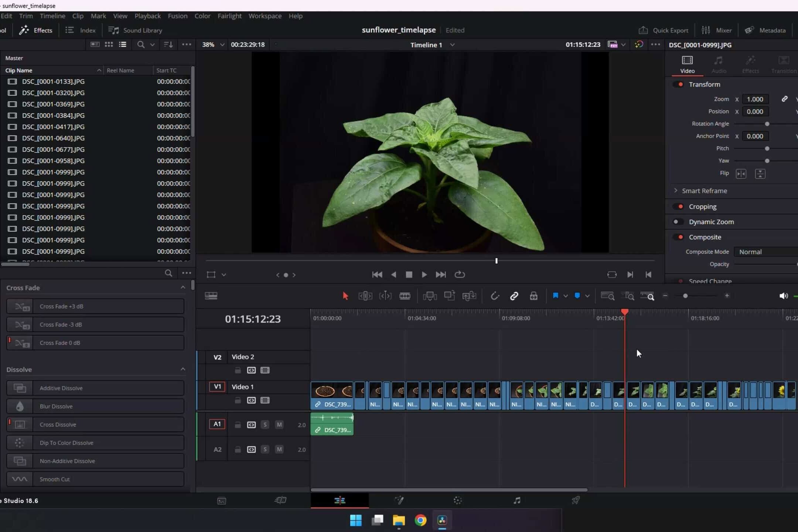The width and height of the screenshot is (798, 532).
Task: Toggle timeline Snapping icon
Action: coord(495,296)
